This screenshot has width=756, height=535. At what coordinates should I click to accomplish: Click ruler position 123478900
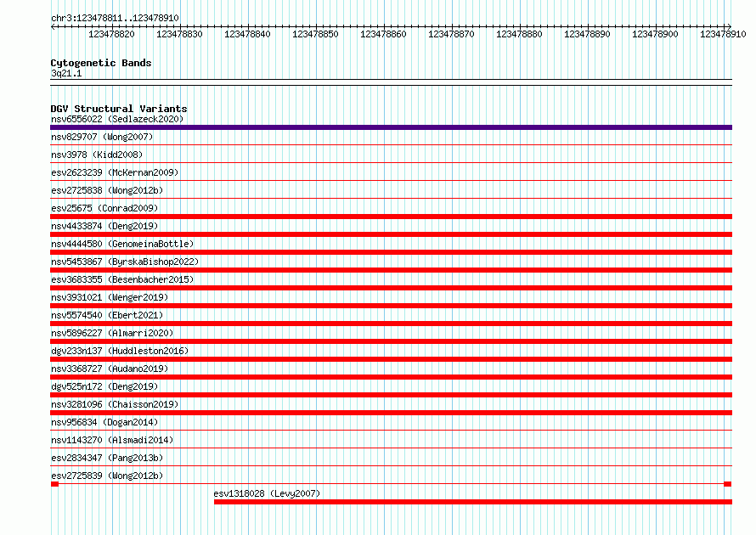coord(656,34)
